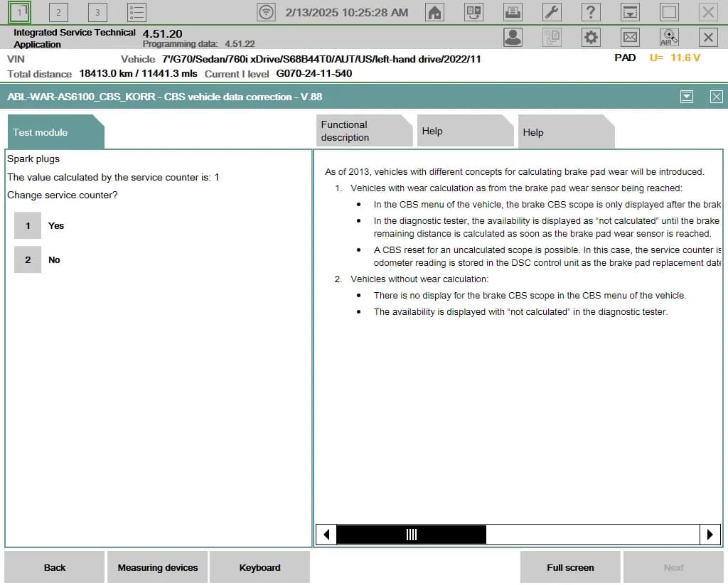Open the wrench tools icon

pos(552,12)
